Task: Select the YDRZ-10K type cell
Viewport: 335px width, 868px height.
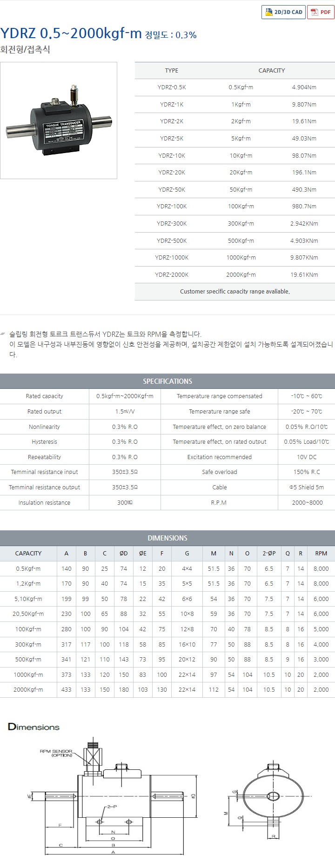Action: pyautogui.click(x=172, y=156)
